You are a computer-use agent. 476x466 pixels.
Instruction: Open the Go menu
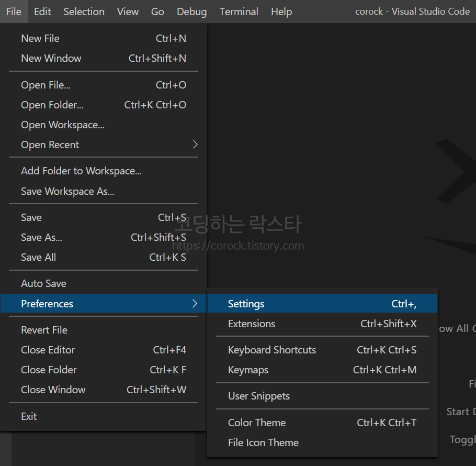(157, 12)
